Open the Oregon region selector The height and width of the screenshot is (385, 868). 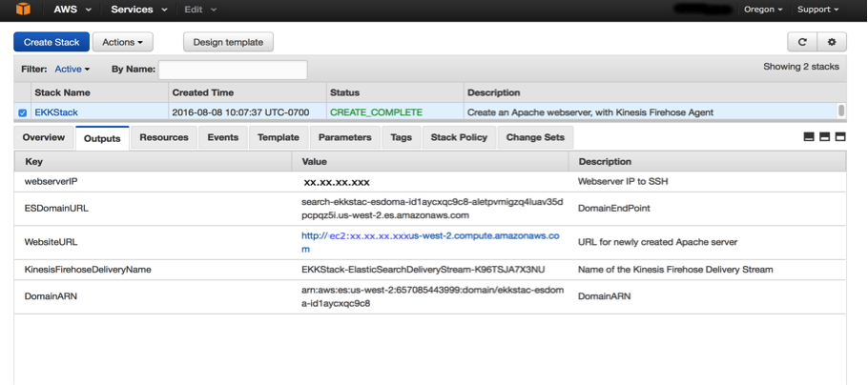tap(763, 10)
